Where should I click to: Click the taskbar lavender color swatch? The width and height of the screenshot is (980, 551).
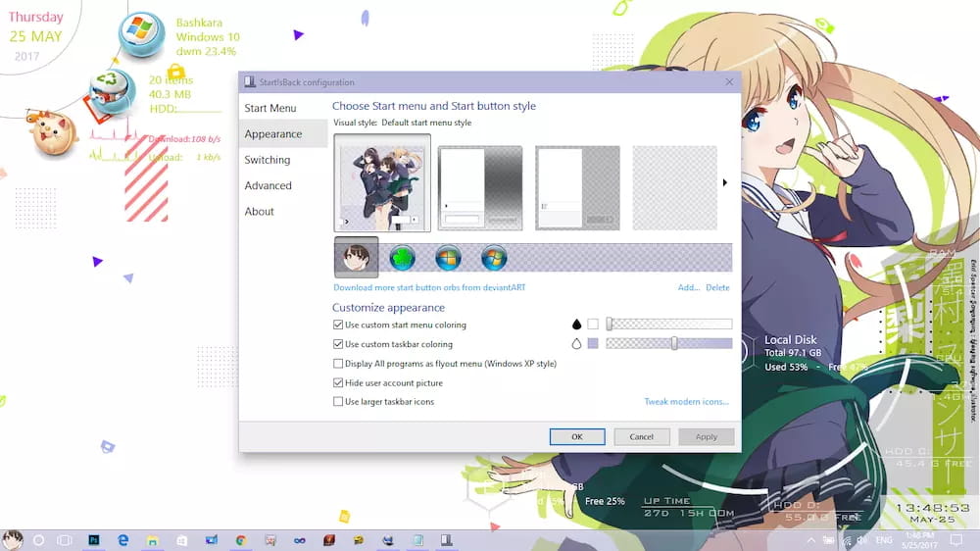(x=593, y=343)
